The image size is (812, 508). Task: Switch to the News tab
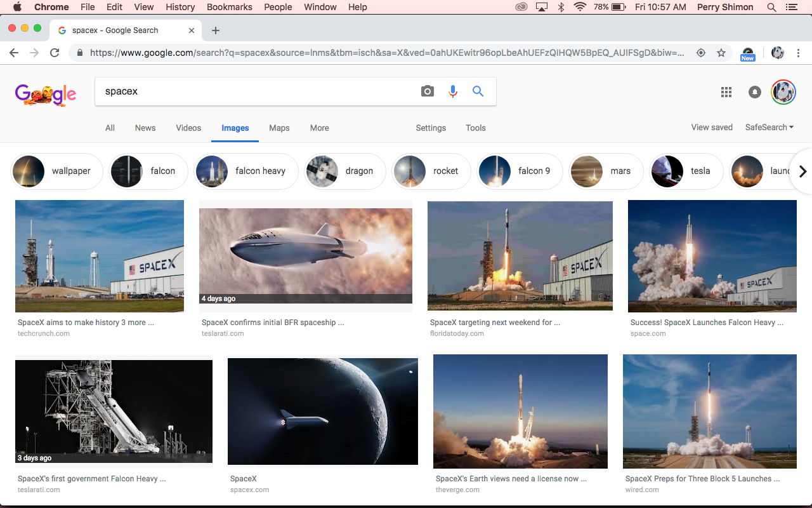click(x=145, y=128)
